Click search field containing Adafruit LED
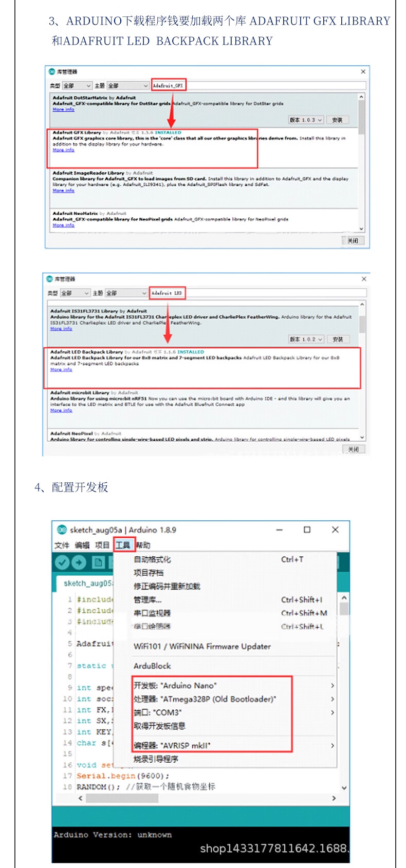Viewport: 406px width, 868px height. point(259,293)
